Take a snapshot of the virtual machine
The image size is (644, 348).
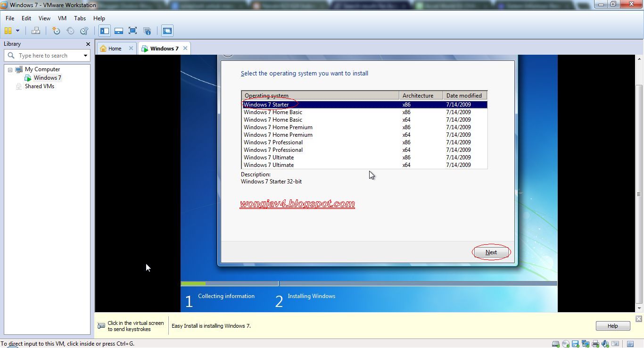coord(56,31)
